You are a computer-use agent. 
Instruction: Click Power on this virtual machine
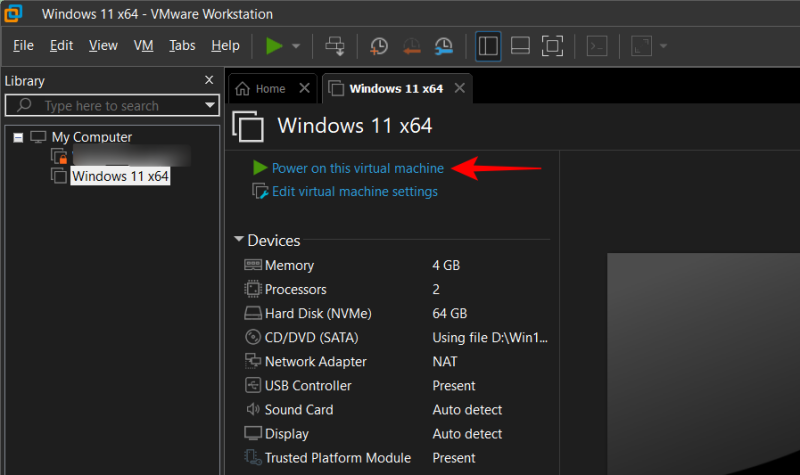coord(357,168)
